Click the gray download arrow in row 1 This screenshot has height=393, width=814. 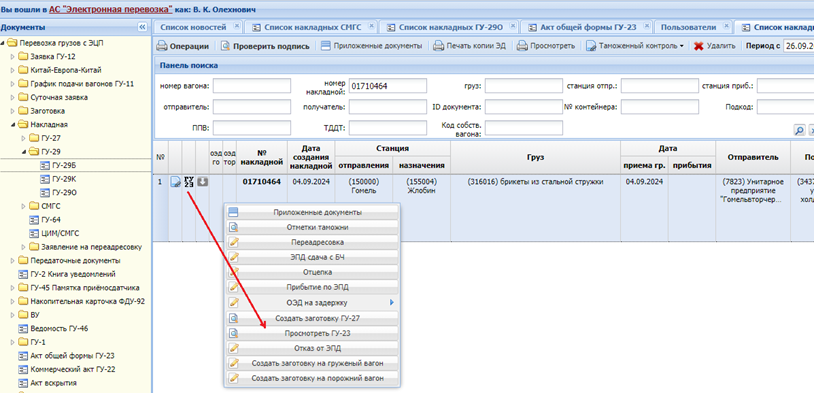click(x=202, y=182)
